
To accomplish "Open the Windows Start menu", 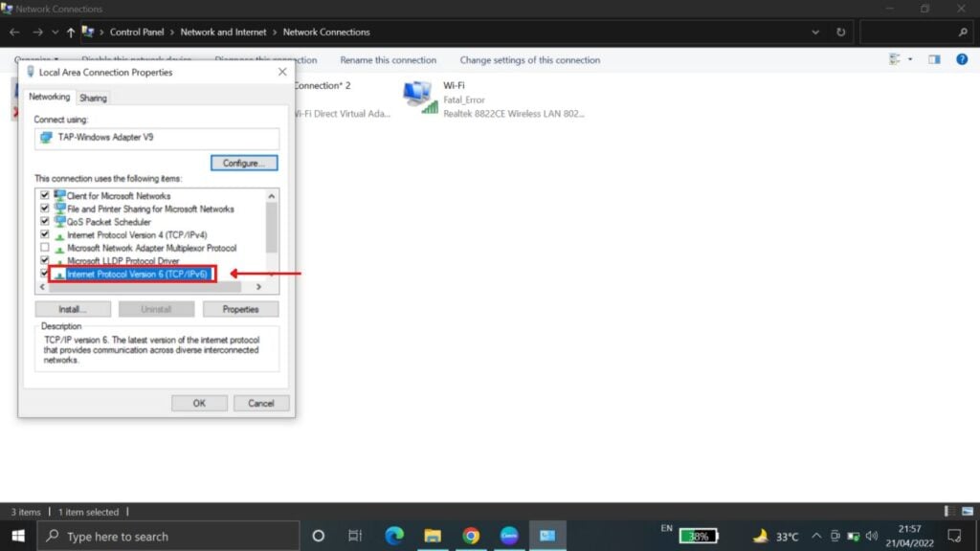I will click(x=18, y=536).
